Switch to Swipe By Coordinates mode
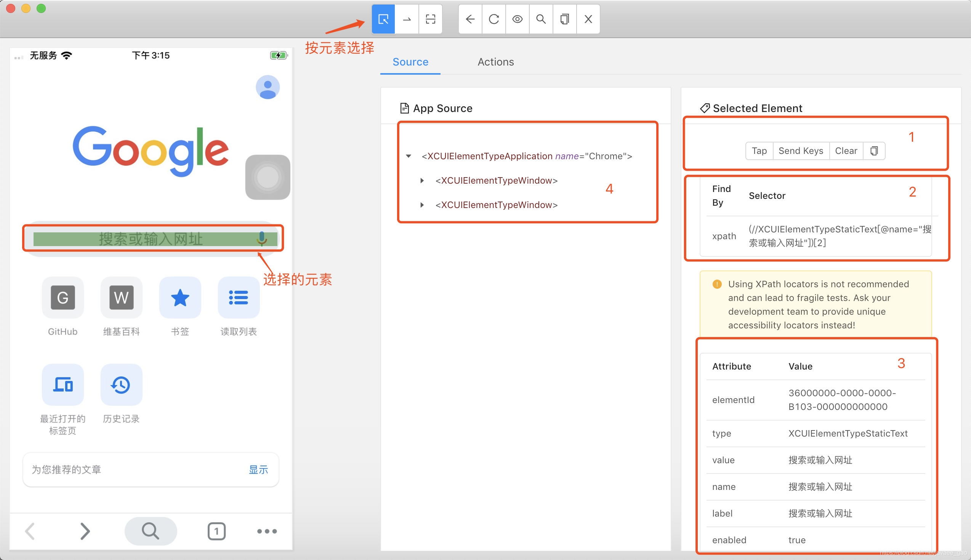Screen dimensions: 971x560 click(407, 19)
